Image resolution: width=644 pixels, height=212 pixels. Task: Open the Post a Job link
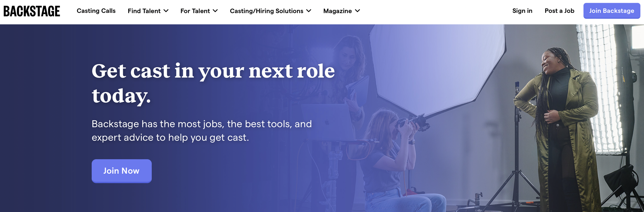pyautogui.click(x=559, y=11)
